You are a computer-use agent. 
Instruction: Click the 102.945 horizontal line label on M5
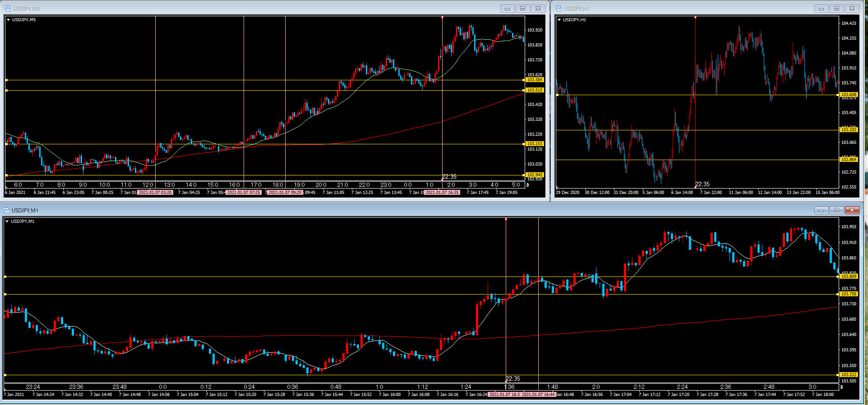coord(535,175)
